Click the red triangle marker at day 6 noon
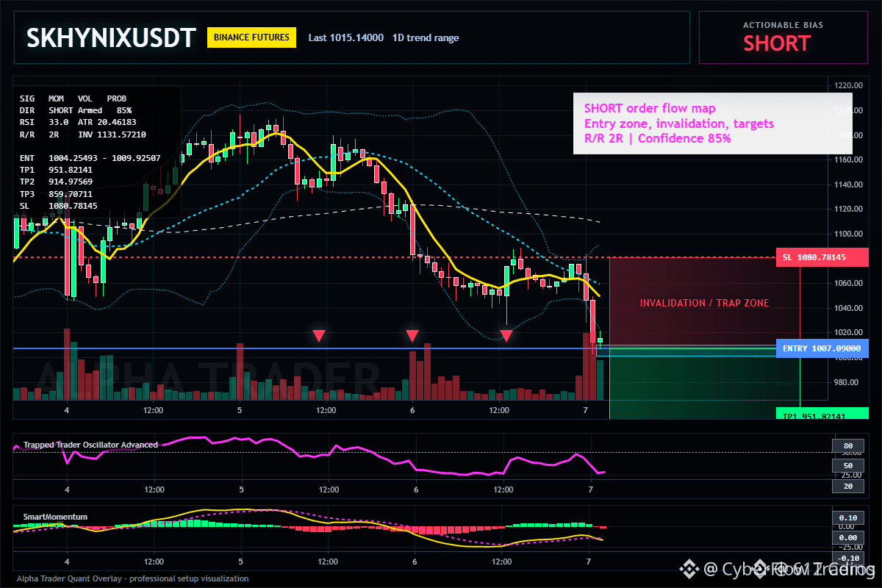 pos(506,336)
